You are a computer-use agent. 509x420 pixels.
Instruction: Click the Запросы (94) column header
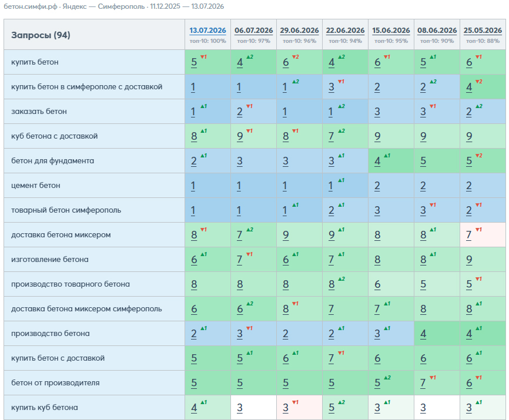41,35
